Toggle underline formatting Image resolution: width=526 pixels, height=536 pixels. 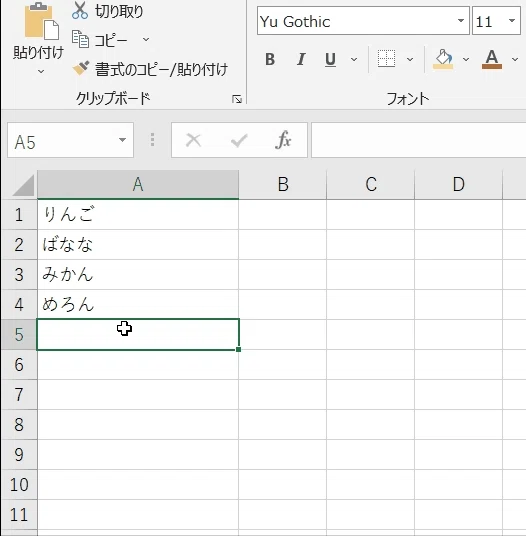tap(330, 59)
